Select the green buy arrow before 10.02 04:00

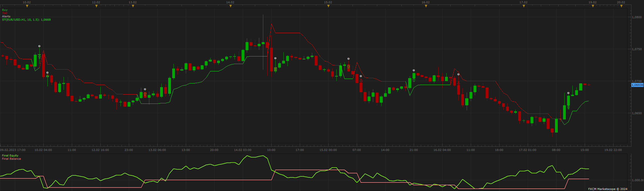point(39,57)
